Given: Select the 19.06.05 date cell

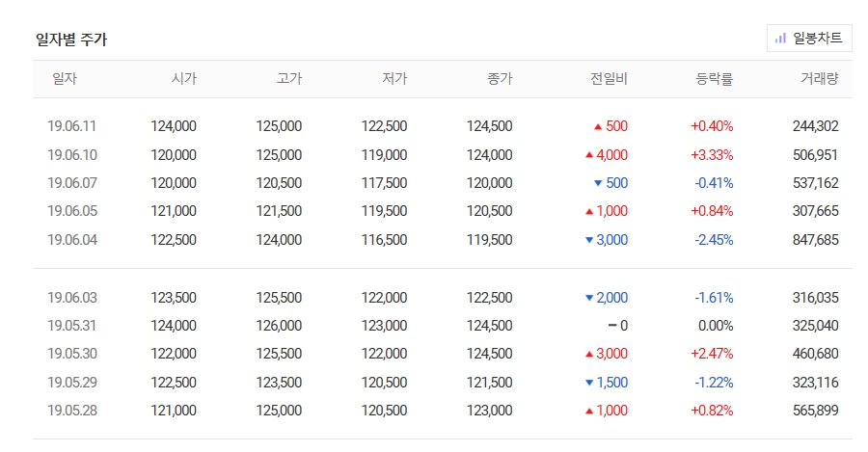Looking at the screenshot, I should click(x=72, y=211).
